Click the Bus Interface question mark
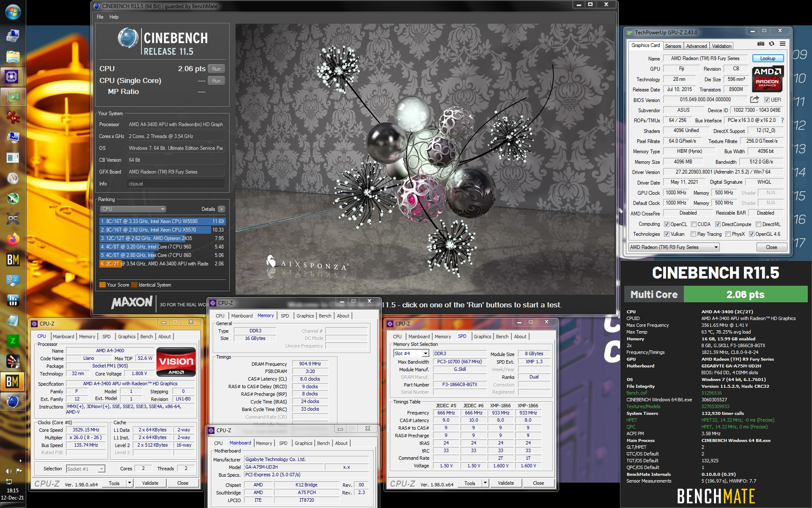Viewport: 812px width, 508px height. point(782,120)
